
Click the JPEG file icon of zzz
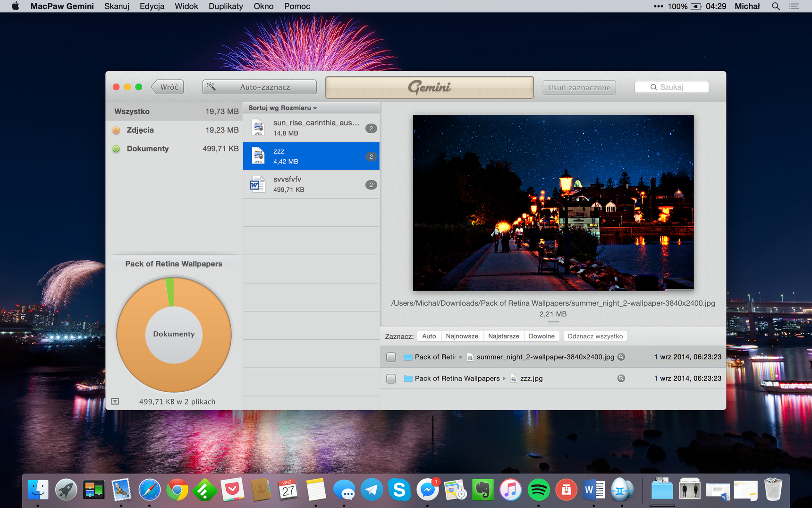point(258,156)
